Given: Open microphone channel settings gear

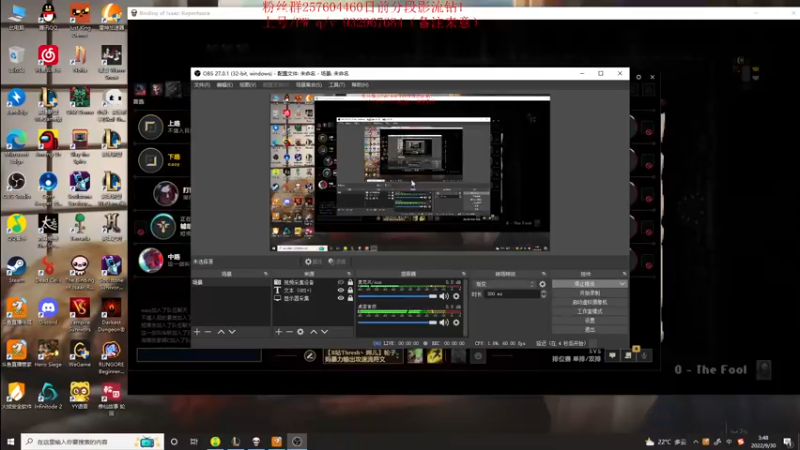Looking at the screenshot, I should click(456, 296).
